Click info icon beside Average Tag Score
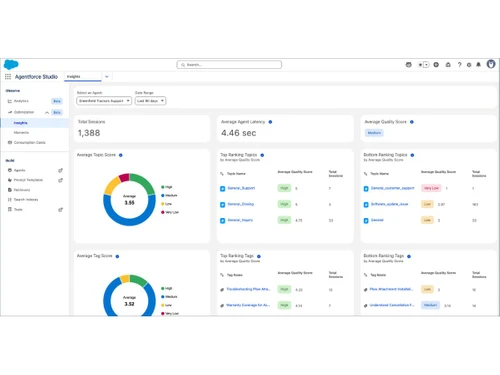Viewport: 500px width, 375px height. coord(117,256)
